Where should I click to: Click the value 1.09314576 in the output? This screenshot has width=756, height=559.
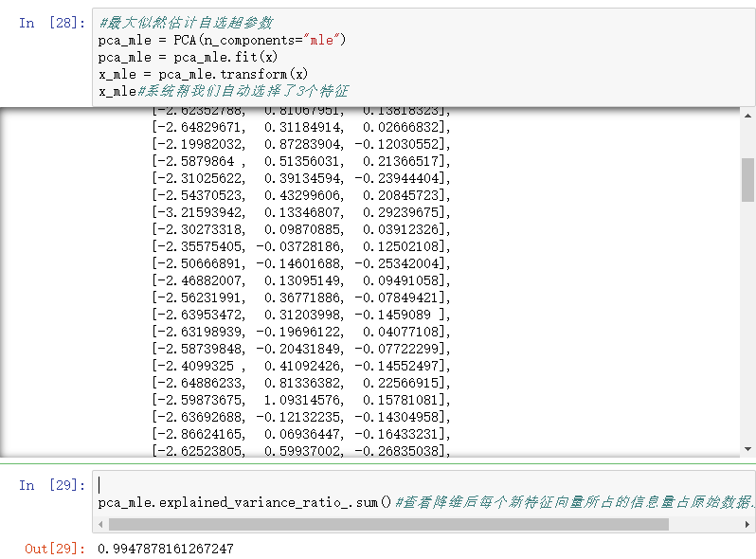(303, 400)
